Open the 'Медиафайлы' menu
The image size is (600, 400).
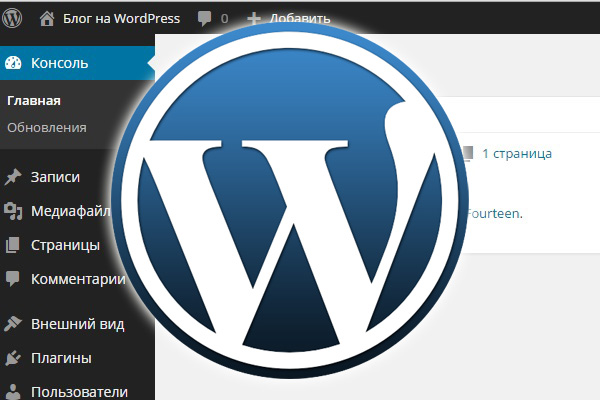[70, 211]
